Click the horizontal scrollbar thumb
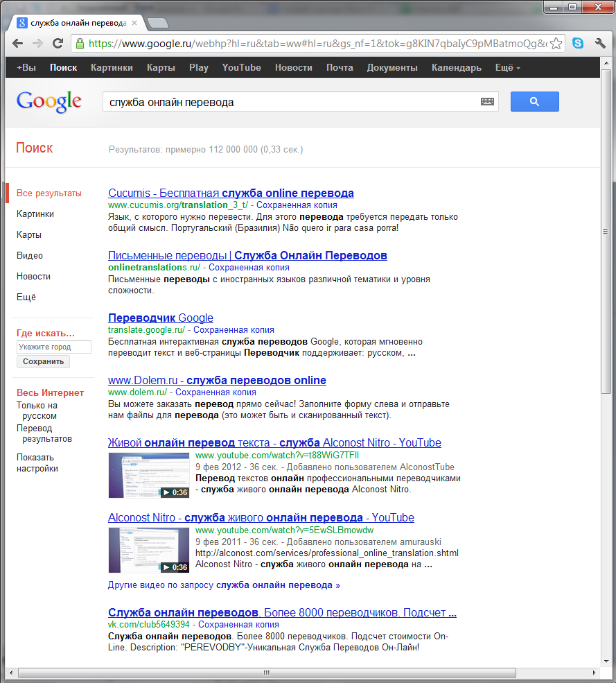 pyautogui.click(x=267, y=673)
